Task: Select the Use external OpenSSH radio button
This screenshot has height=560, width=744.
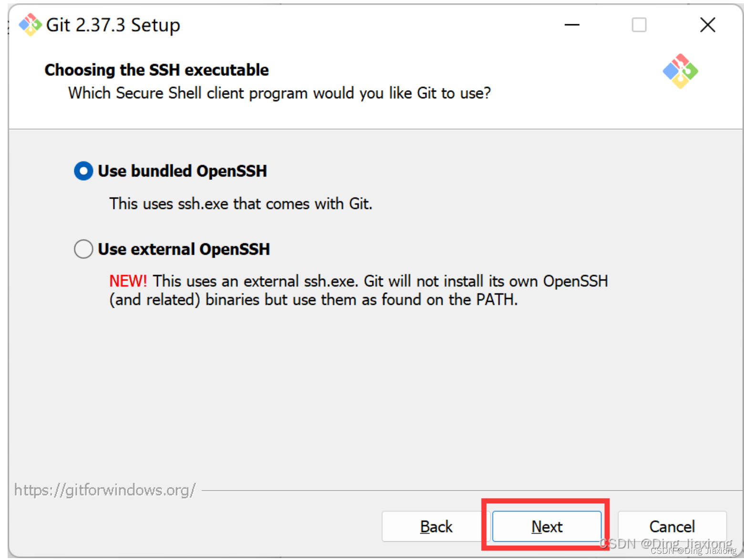Action: click(83, 249)
